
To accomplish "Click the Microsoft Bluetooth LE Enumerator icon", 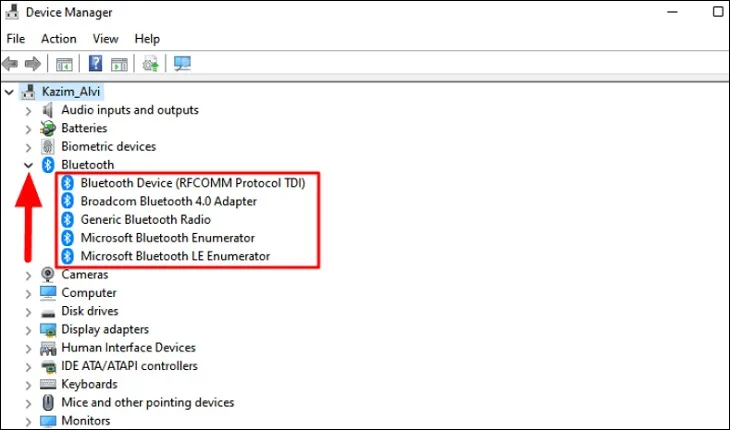I will [68, 256].
